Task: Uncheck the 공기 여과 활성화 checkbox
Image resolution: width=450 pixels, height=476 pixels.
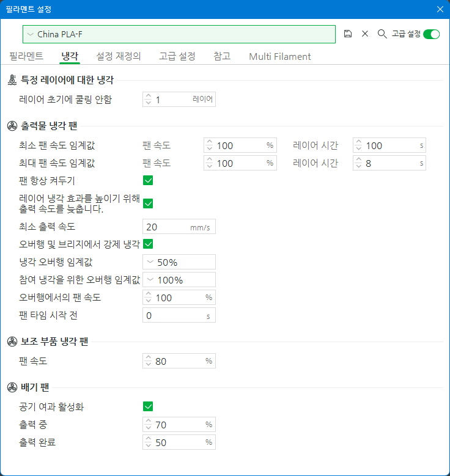Action: point(148,406)
